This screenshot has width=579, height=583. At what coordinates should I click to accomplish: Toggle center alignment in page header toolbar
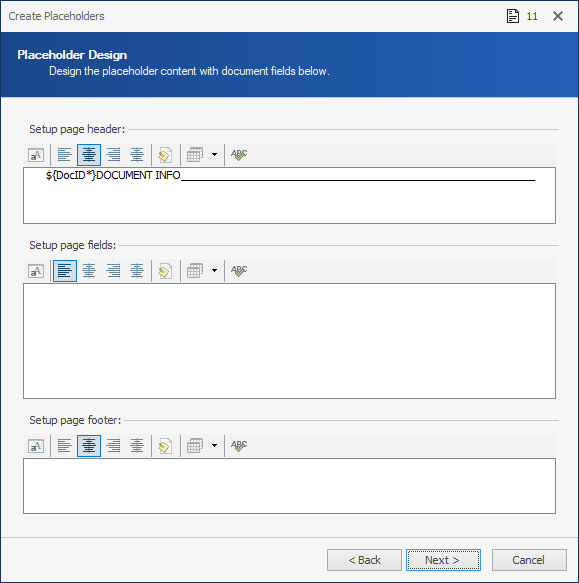(89, 155)
